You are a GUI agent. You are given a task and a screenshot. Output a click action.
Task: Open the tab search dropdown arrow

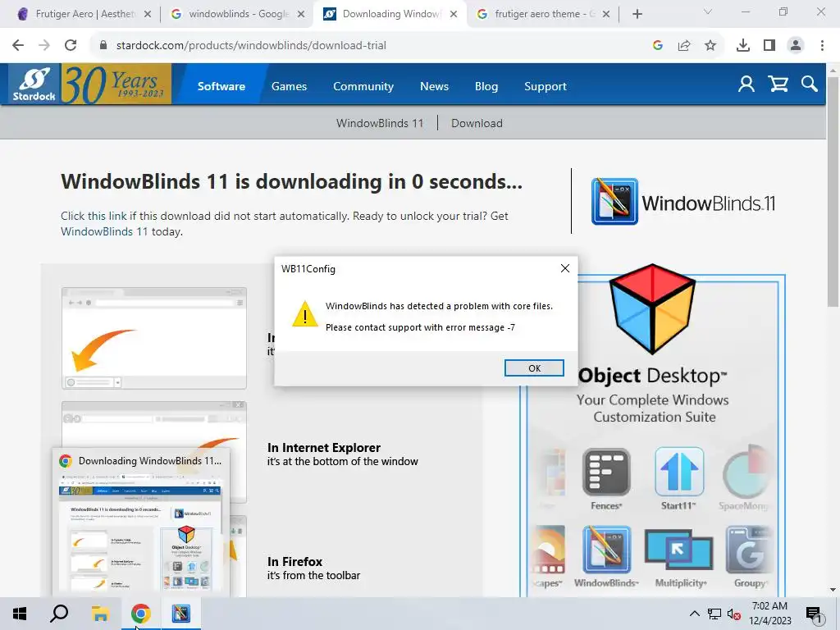pos(708,11)
